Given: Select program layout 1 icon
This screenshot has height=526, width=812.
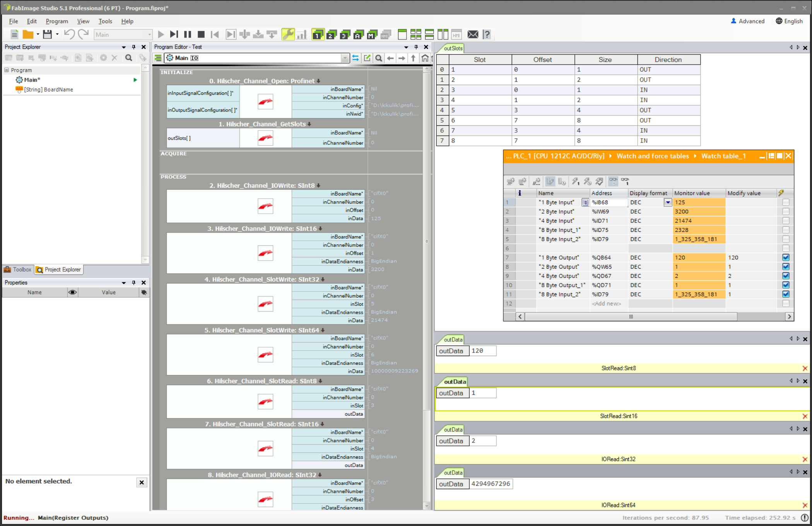Looking at the screenshot, I should pyautogui.click(x=318, y=34).
